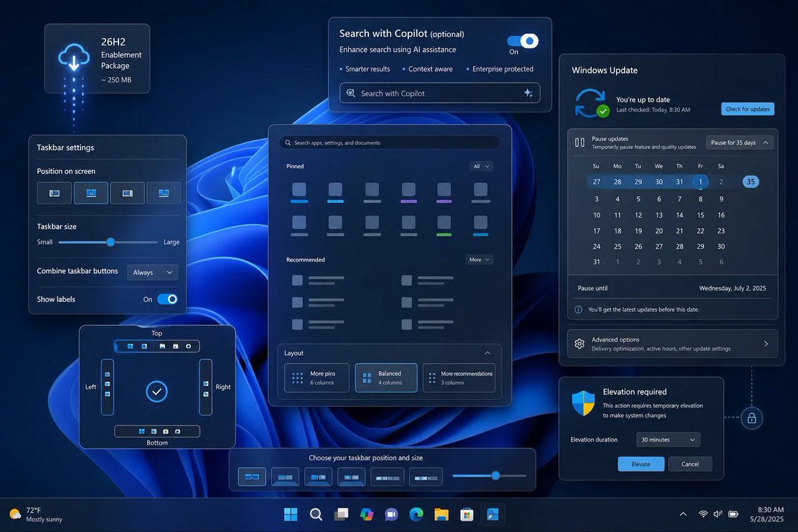Choose the Balanced 4 columns layout

point(386,378)
